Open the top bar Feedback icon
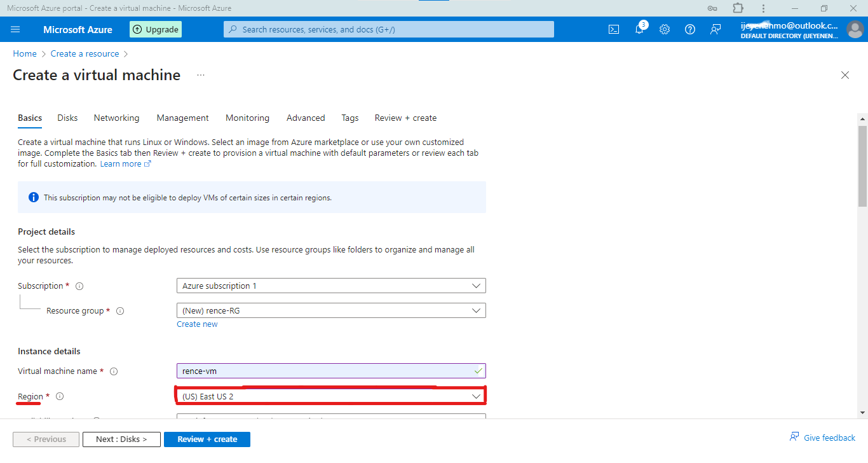Screen dimensions: 868x463 tap(715, 29)
